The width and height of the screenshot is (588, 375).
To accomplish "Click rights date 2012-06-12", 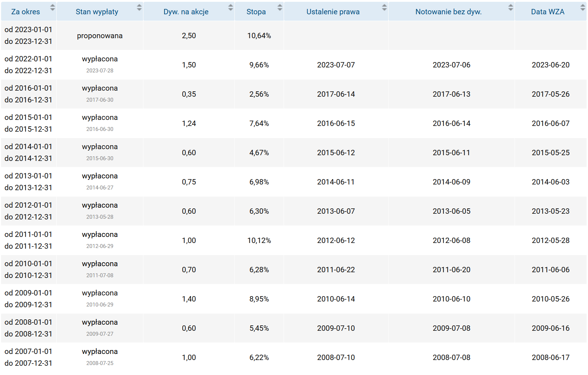I will [x=336, y=240].
